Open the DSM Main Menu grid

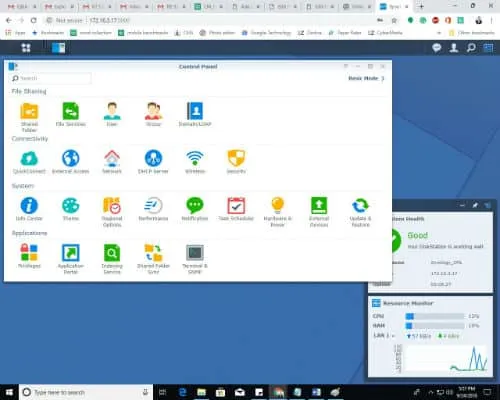(26, 48)
